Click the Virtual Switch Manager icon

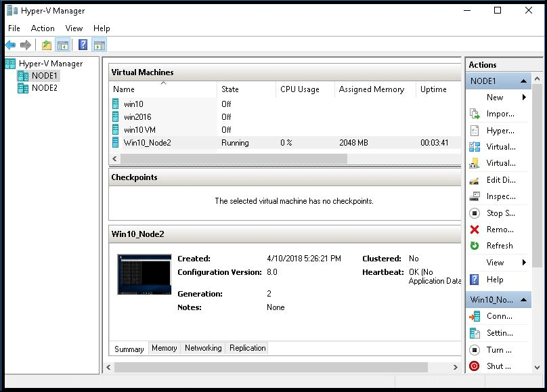[475, 147]
